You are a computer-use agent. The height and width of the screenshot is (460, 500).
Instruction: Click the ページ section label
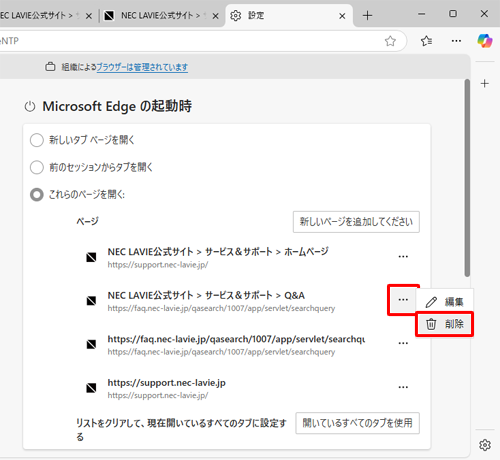click(x=87, y=221)
